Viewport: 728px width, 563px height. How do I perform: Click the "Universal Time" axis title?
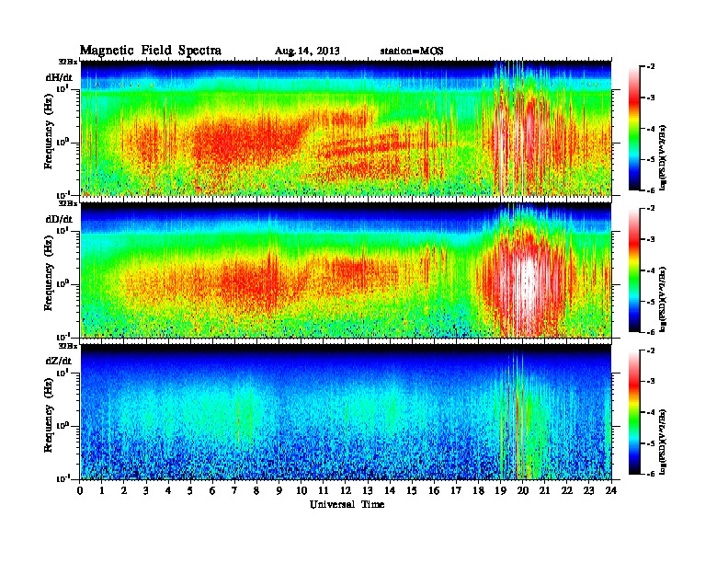(x=347, y=504)
